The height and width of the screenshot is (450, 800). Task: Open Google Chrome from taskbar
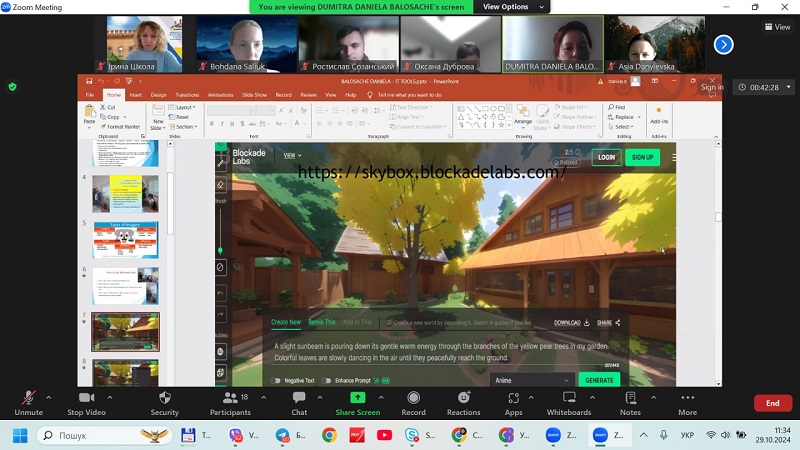coord(329,435)
